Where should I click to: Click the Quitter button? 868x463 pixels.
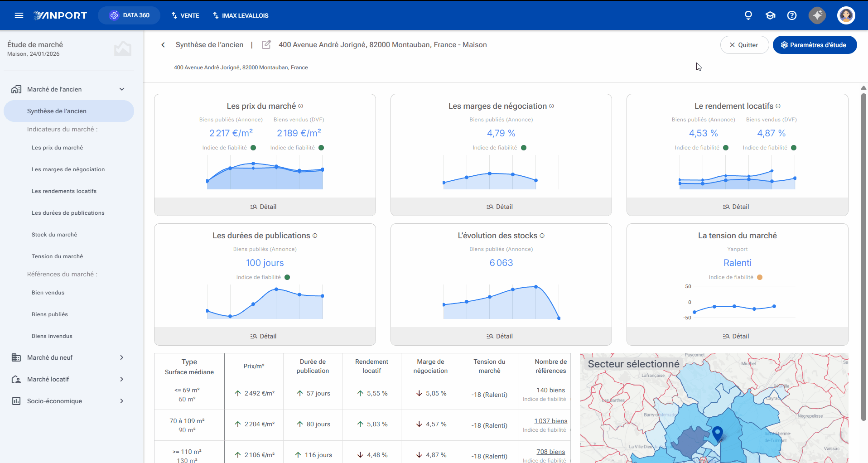click(x=744, y=45)
